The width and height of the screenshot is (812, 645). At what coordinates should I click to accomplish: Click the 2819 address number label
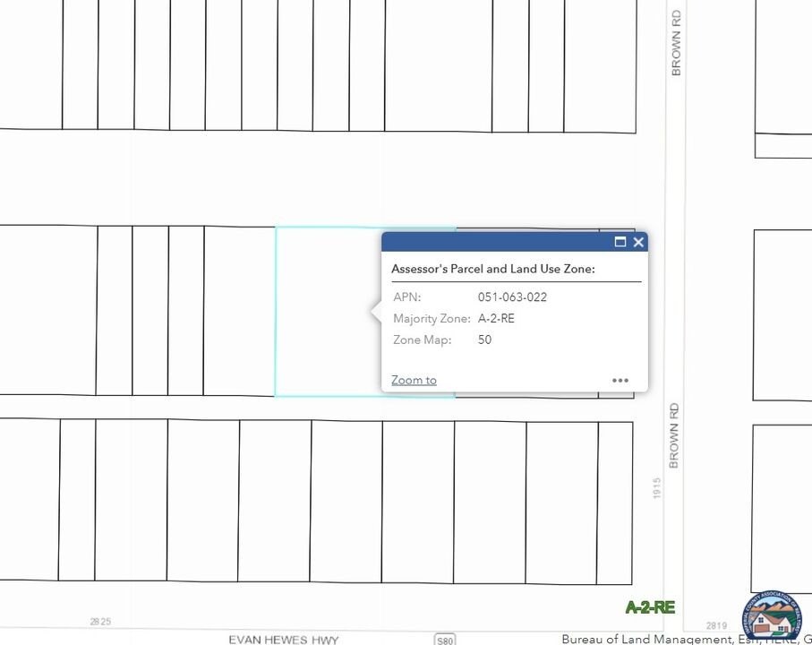click(717, 625)
